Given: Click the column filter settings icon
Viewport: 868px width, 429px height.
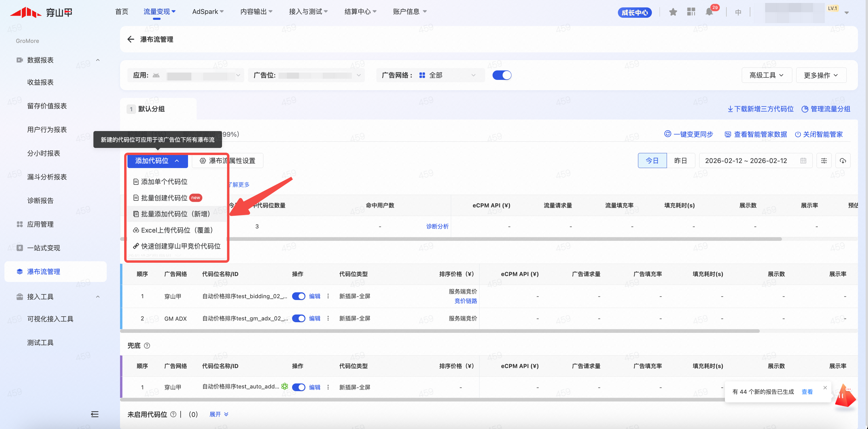Looking at the screenshot, I should (x=824, y=161).
